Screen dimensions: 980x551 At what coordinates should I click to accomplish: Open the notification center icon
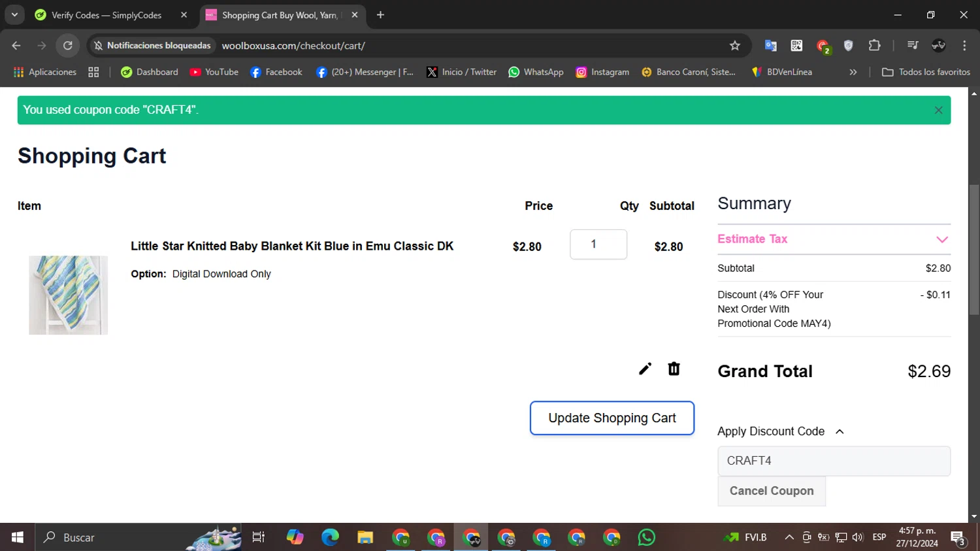tap(958, 538)
